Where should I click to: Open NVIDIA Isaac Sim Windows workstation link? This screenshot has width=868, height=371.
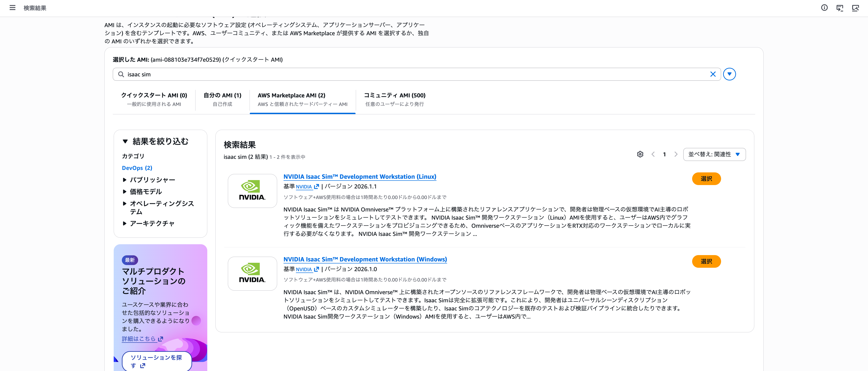[365, 259]
